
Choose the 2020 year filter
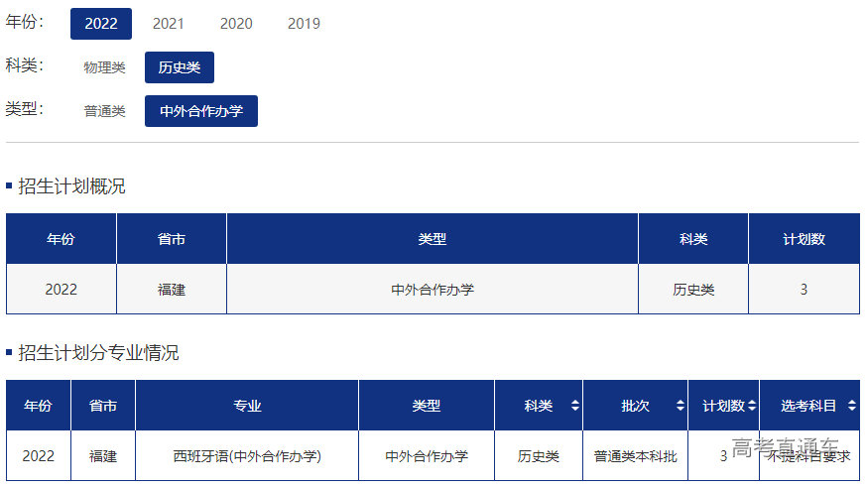tap(236, 24)
